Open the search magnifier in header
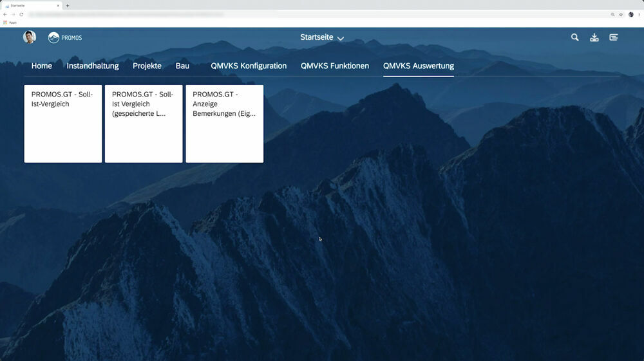This screenshot has height=361, width=644. point(574,37)
